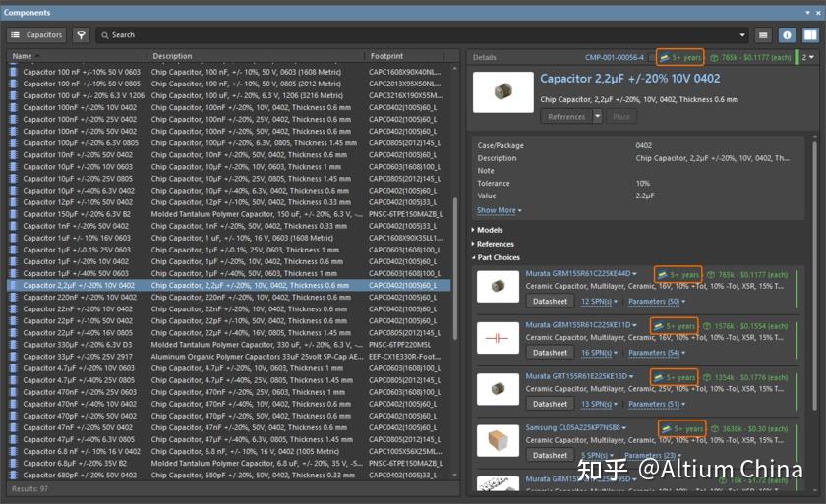Open the search history dropdown arrow
Viewport: 826px width, 504px height.
[742, 35]
